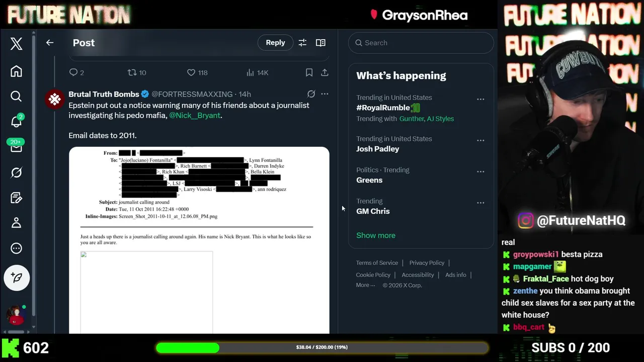Share the post with share icon
The image size is (644, 362).
(x=325, y=72)
